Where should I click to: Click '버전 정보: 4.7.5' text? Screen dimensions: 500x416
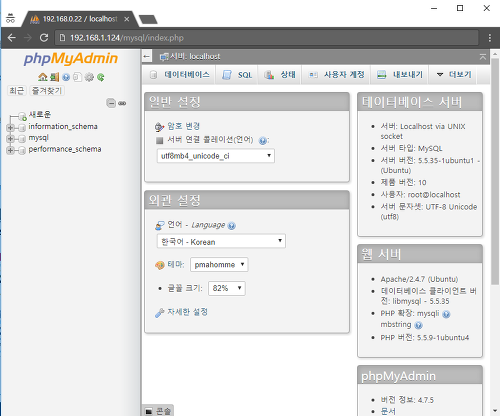pos(407,400)
